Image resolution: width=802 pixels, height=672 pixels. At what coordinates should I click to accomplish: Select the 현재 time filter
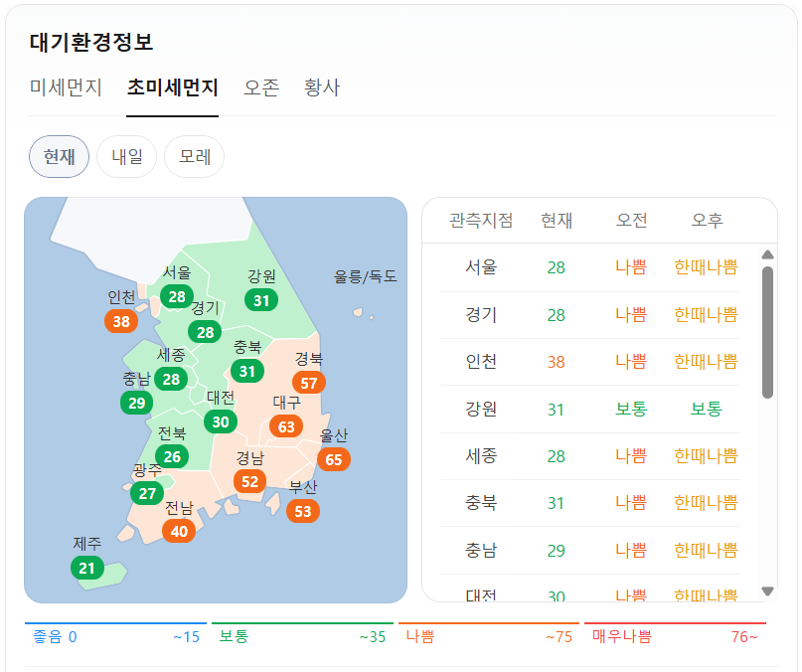[60, 157]
